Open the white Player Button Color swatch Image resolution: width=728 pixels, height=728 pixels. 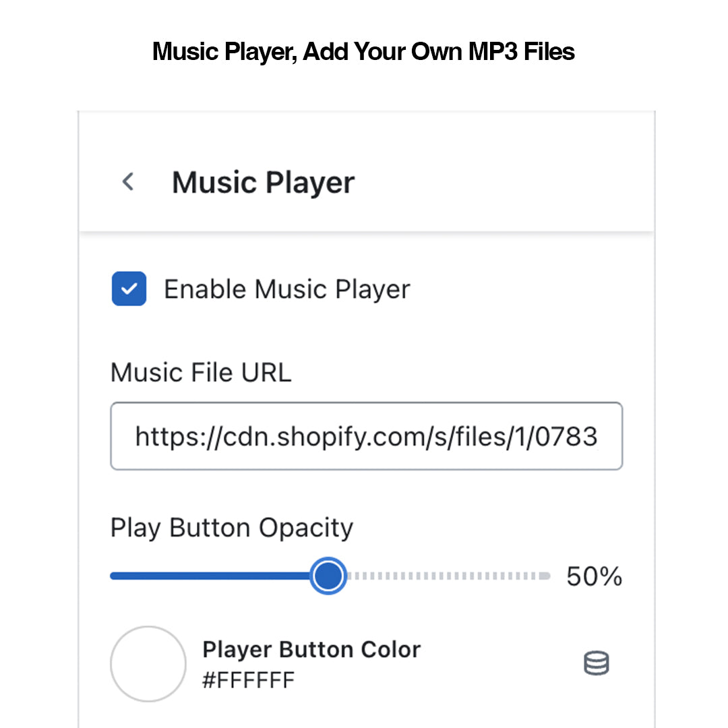pyautogui.click(x=148, y=664)
